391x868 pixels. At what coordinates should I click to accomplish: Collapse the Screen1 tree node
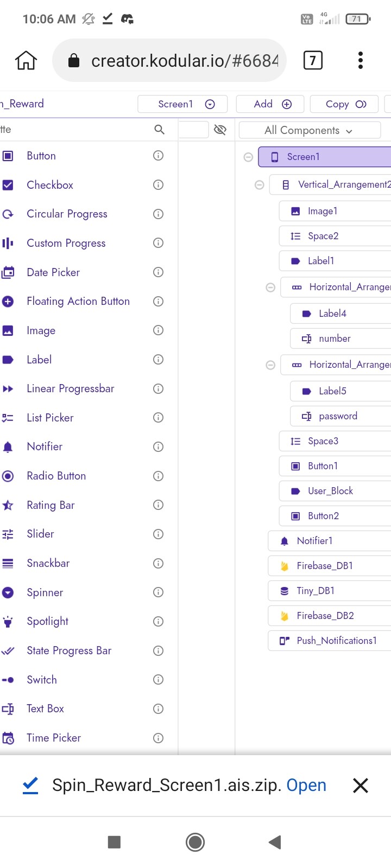tap(248, 157)
